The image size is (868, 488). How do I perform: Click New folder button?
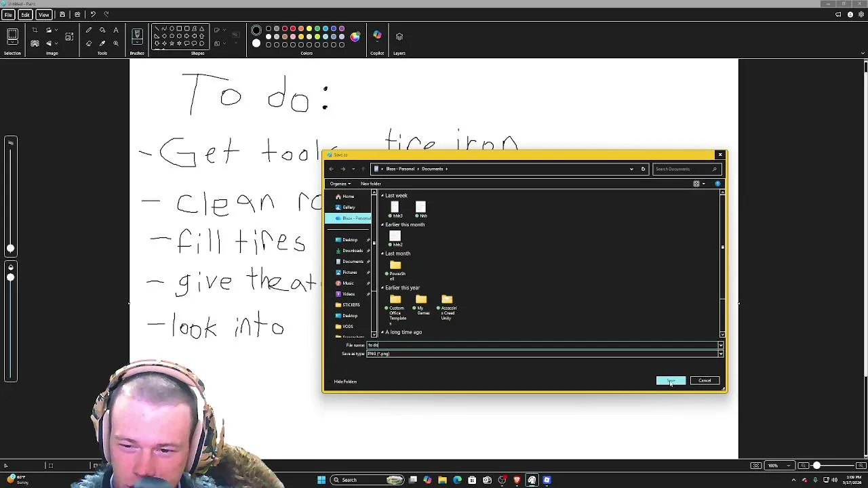[370, 184]
